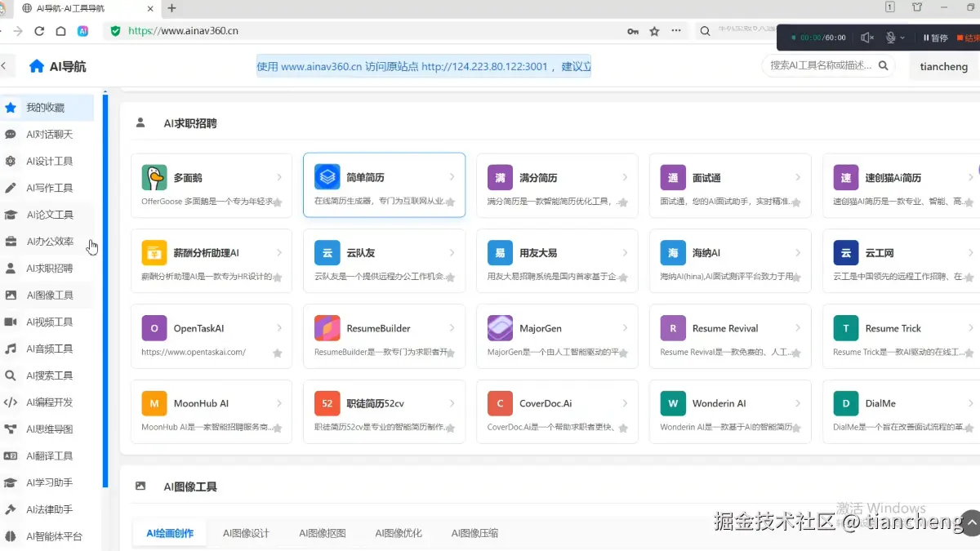
Task: Open the tiancheng account link
Action: pyautogui.click(x=943, y=66)
